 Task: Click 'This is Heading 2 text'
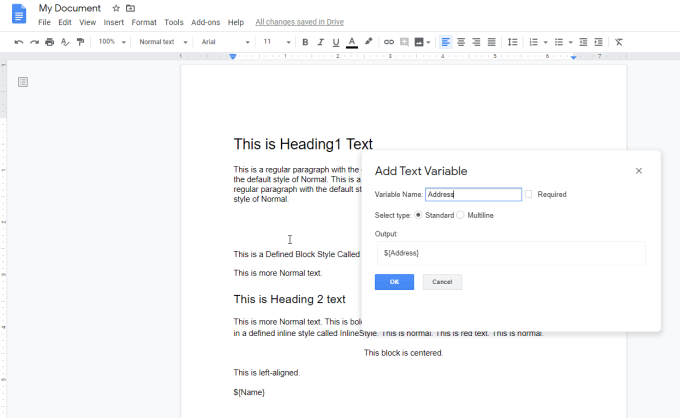[289, 299]
